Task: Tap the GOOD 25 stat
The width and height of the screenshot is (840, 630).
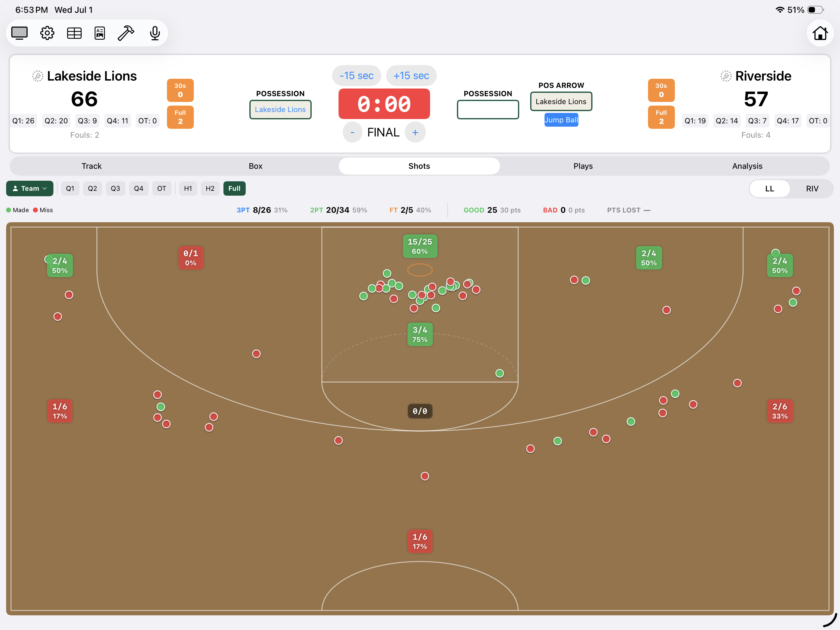Action: point(492,210)
